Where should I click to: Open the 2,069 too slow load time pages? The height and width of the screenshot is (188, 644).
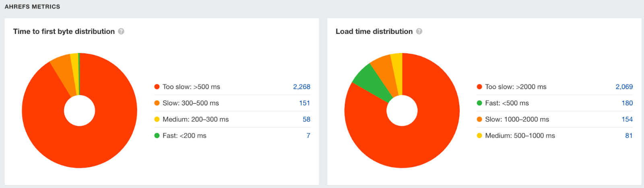tap(624, 87)
